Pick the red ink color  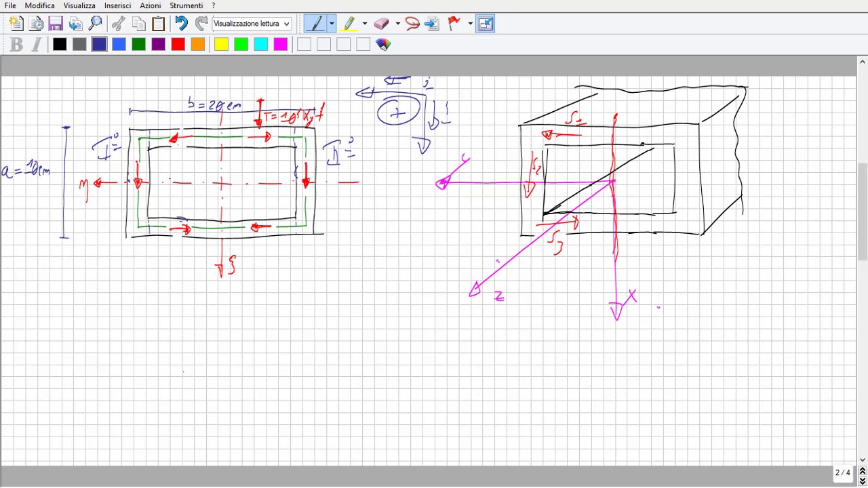(178, 45)
